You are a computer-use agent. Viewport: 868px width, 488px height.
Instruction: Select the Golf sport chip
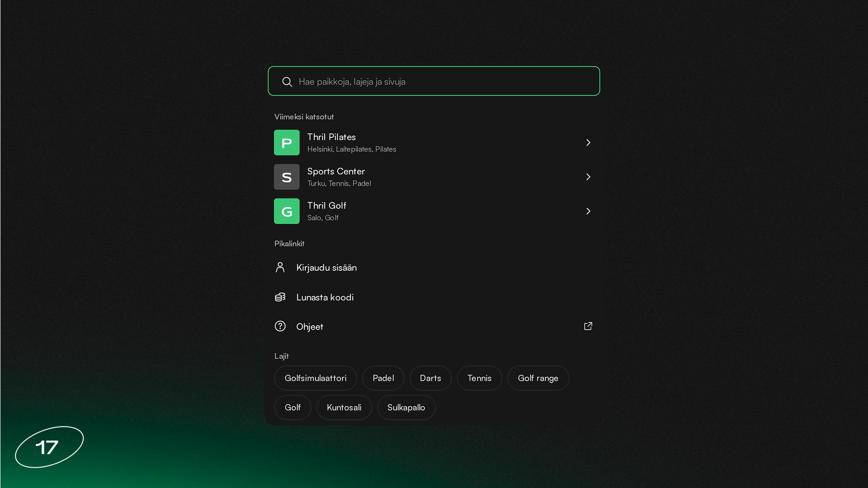pos(292,408)
